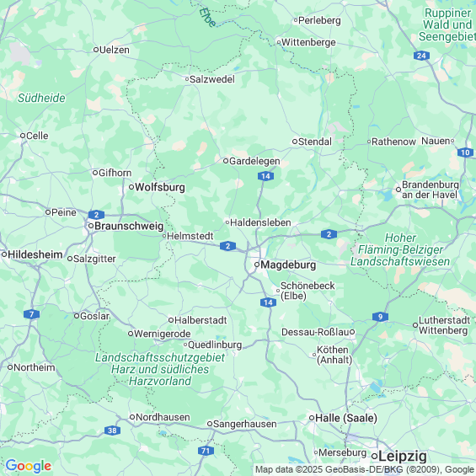Viewport: 476px width, 476px height.
Task: Select the Stendal town marker
Action: [x=295, y=142]
